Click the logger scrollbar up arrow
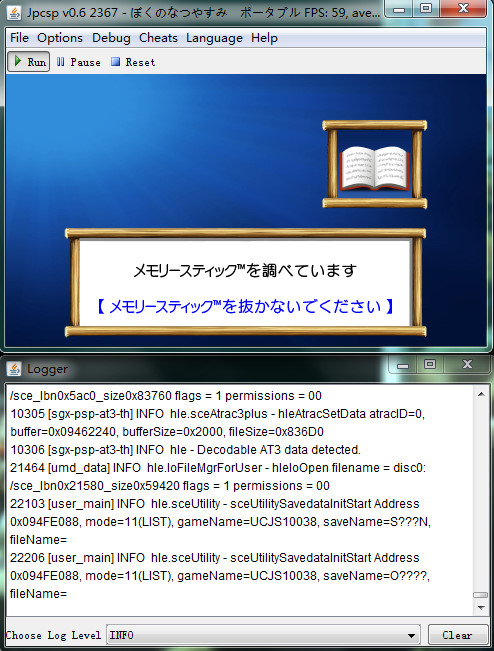 (481, 394)
